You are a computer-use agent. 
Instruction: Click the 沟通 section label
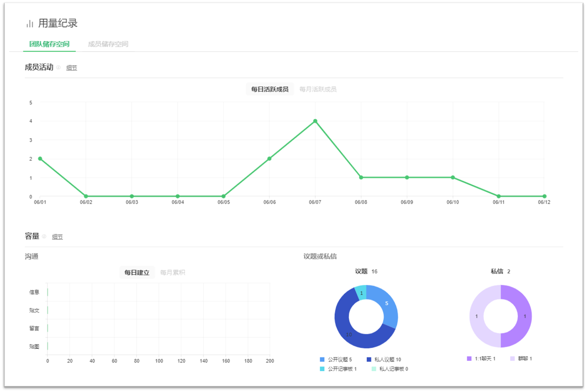coord(32,257)
